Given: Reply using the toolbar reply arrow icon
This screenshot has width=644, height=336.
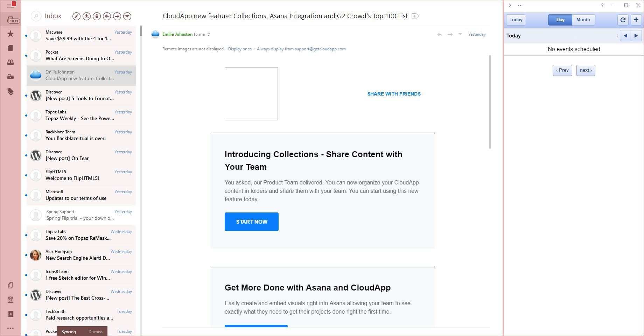Looking at the screenshot, I should (107, 16).
